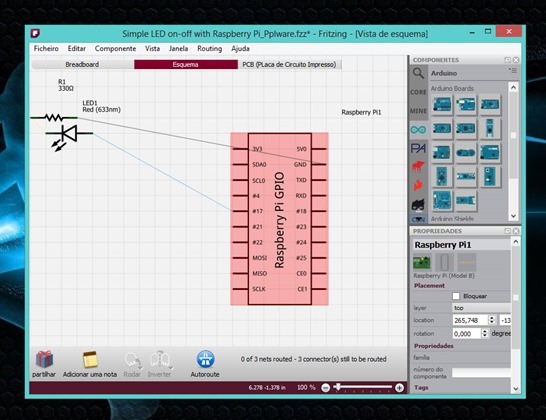Open the black masked-face parts bin
The image size is (546, 420).
418,204
